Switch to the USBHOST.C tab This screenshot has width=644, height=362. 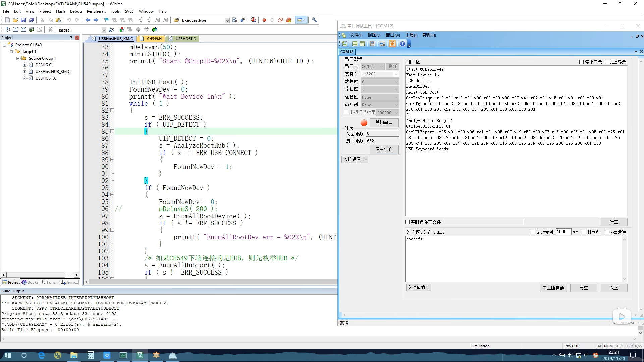[x=185, y=39]
